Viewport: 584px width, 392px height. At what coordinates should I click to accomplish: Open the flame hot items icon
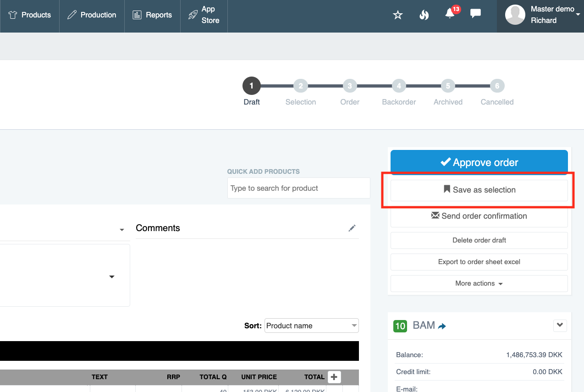pos(424,15)
